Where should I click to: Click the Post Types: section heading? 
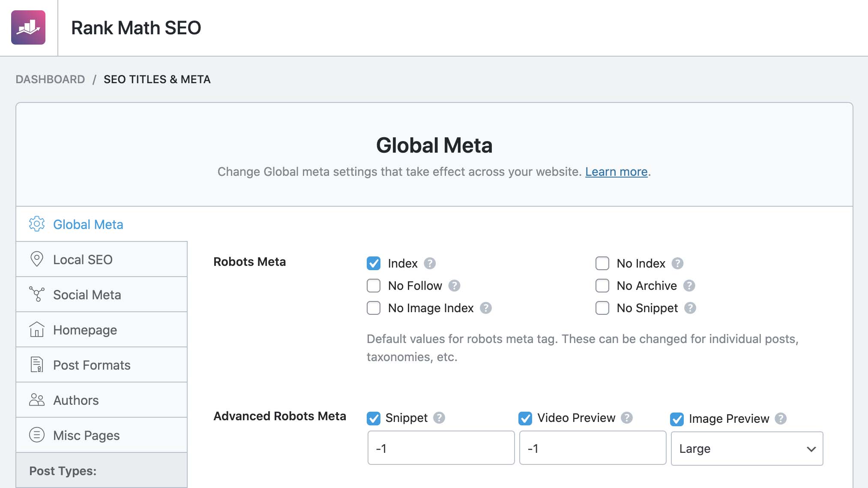63,471
